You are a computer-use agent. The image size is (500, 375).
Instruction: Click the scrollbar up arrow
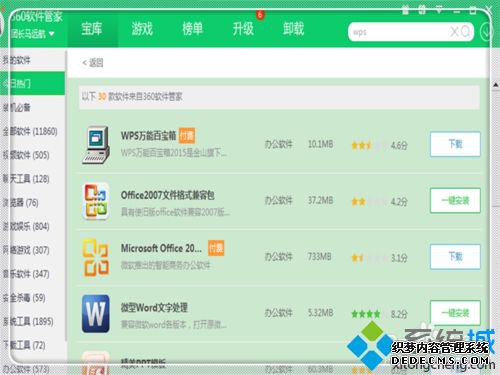tap(496, 85)
